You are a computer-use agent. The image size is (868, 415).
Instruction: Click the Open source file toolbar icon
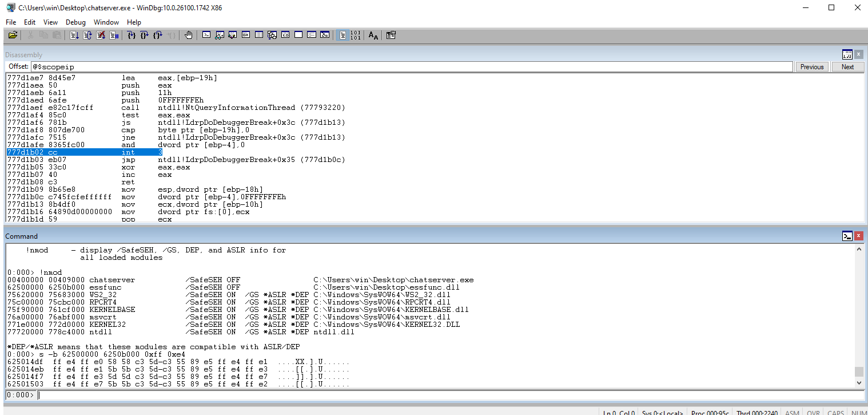pyautogui.click(x=13, y=35)
